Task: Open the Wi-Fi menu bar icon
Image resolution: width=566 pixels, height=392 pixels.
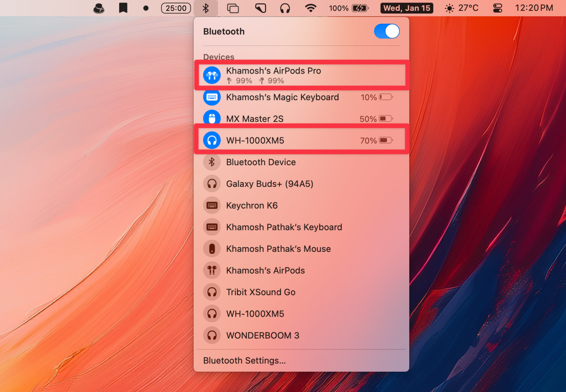Action: [311, 8]
